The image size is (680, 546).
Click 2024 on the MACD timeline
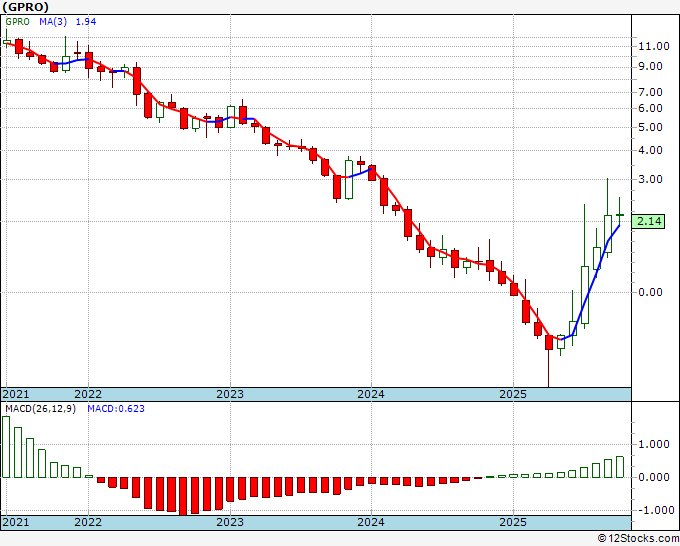(371, 522)
